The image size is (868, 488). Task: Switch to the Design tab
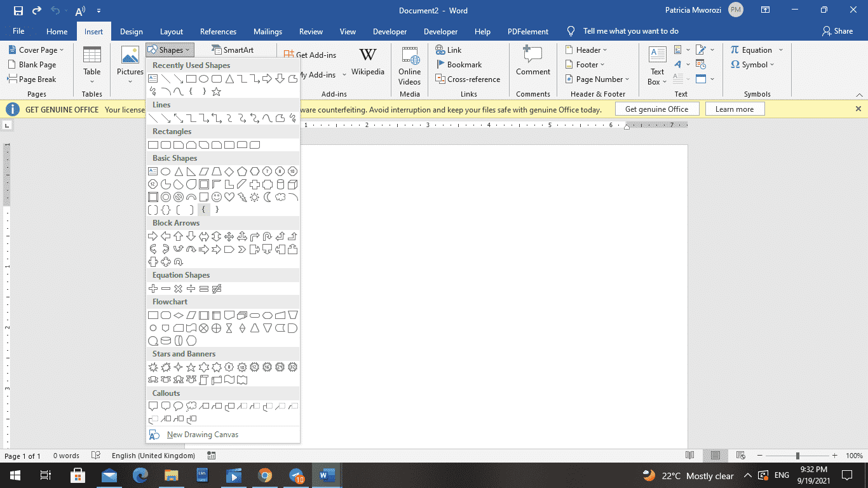pos(131,31)
